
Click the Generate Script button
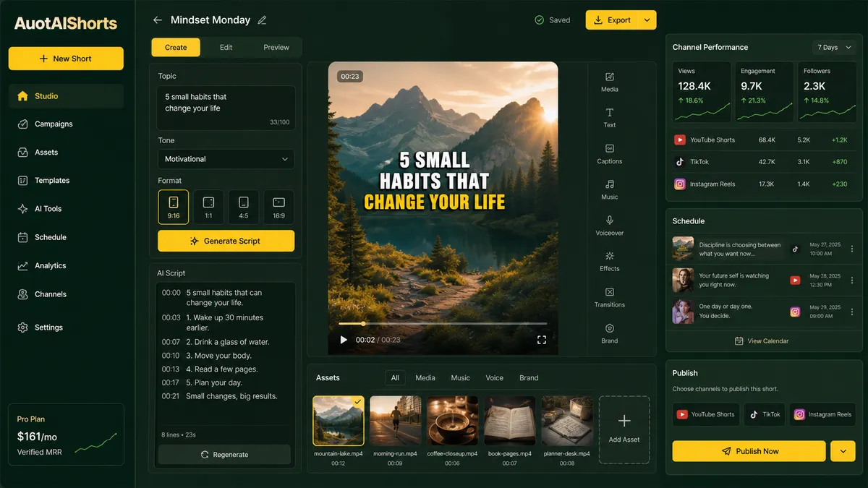(226, 241)
